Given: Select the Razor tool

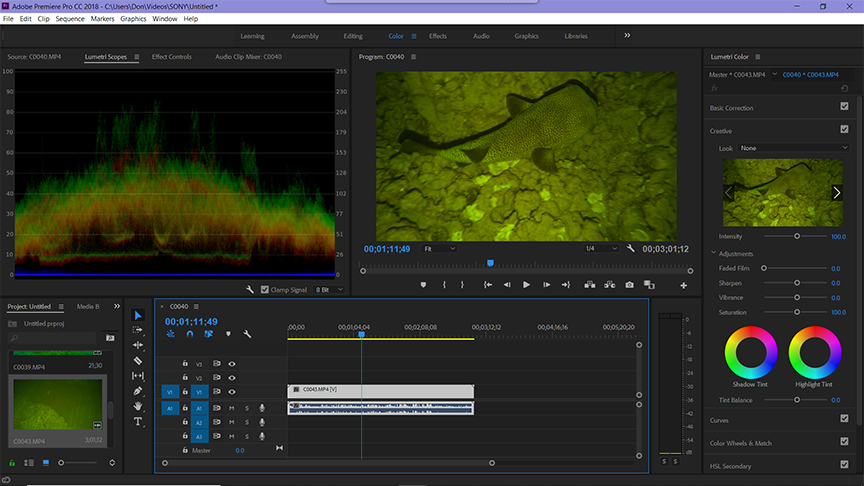Looking at the screenshot, I should [x=138, y=361].
